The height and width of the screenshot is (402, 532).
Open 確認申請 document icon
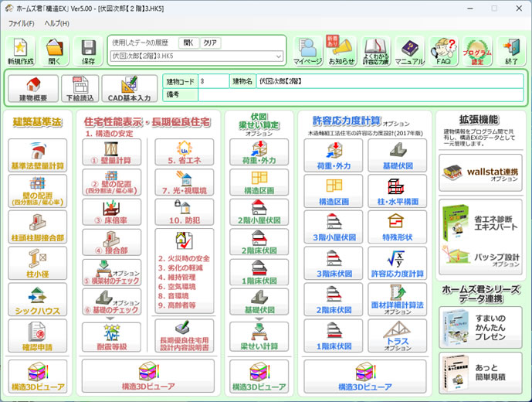tap(37, 336)
